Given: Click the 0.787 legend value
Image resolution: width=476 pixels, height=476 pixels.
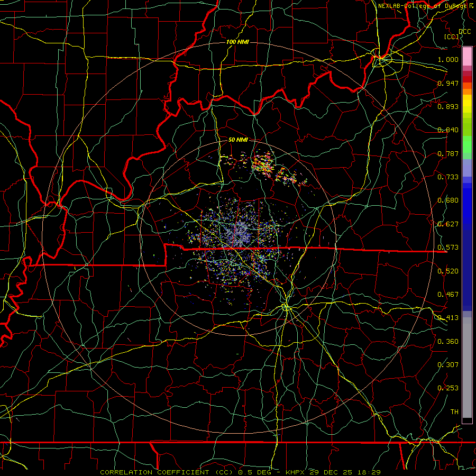Looking at the screenshot, I should [448, 153].
